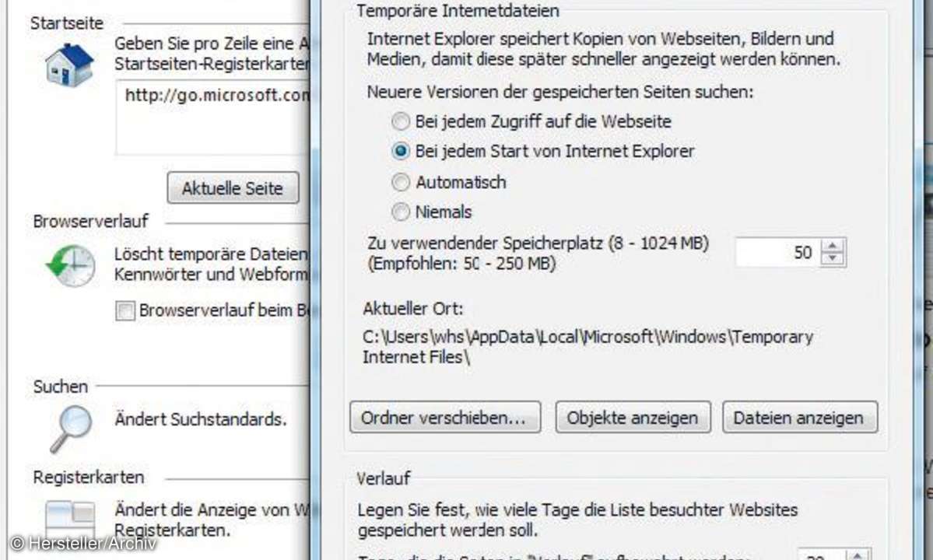Viewport: 933px width, 560px height.
Task: Click the Speicherplatz value field showing 50
Action: click(778, 253)
